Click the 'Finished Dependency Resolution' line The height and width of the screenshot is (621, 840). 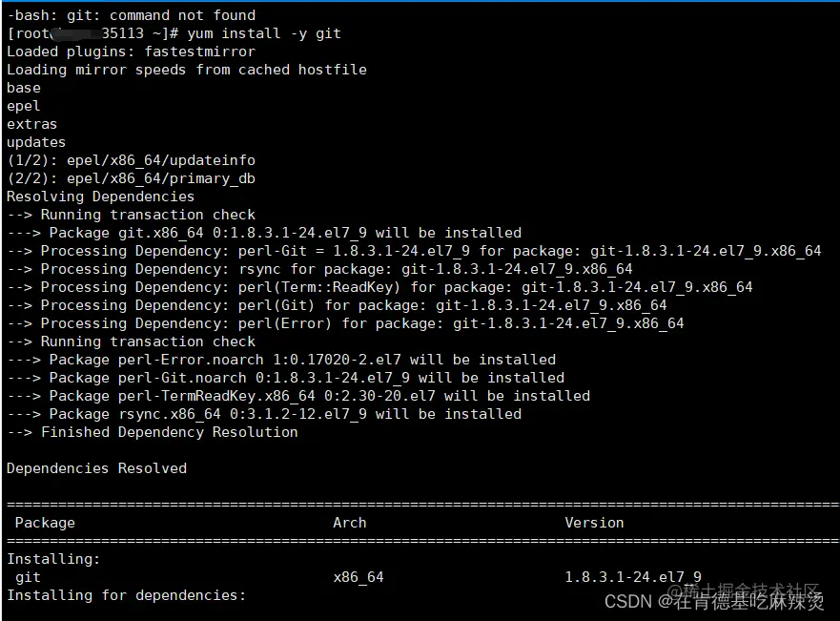point(153,432)
